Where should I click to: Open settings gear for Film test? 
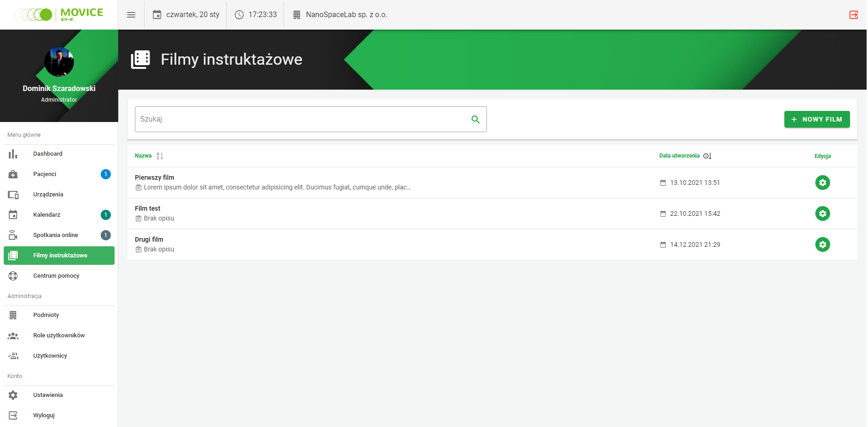[822, 213]
